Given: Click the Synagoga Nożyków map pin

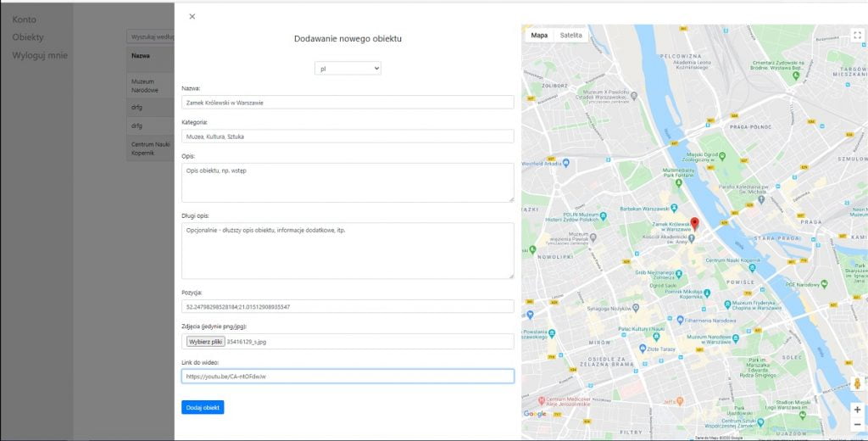Looking at the screenshot, I should pyautogui.click(x=636, y=307).
